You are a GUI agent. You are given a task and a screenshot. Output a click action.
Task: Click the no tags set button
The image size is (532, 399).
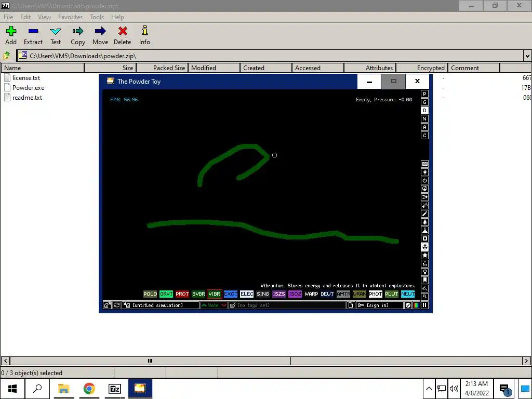(287, 305)
